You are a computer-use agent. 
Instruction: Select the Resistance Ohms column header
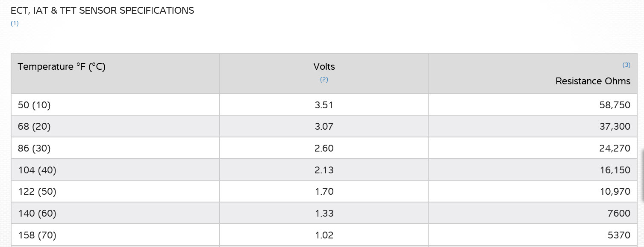coord(593,81)
